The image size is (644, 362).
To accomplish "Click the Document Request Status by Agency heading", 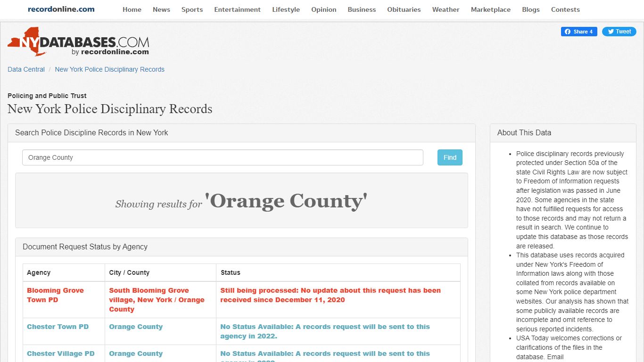I will point(85,247).
